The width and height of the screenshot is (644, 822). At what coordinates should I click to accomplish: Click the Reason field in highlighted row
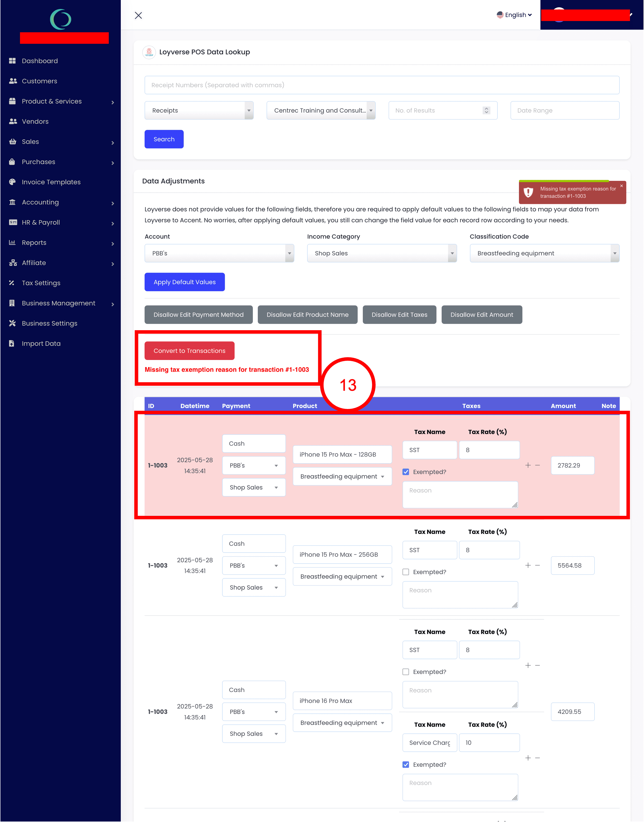(x=460, y=494)
